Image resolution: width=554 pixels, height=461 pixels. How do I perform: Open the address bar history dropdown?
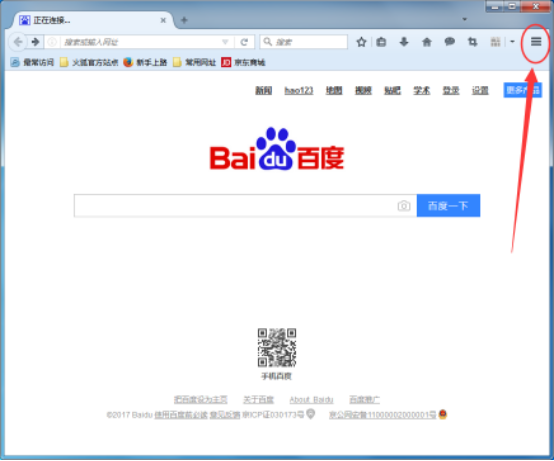225,42
